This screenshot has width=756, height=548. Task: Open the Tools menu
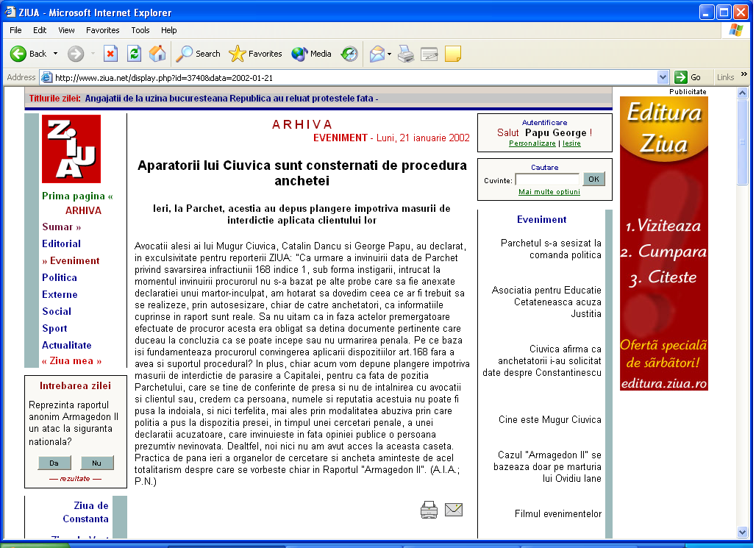[x=140, y=30]
